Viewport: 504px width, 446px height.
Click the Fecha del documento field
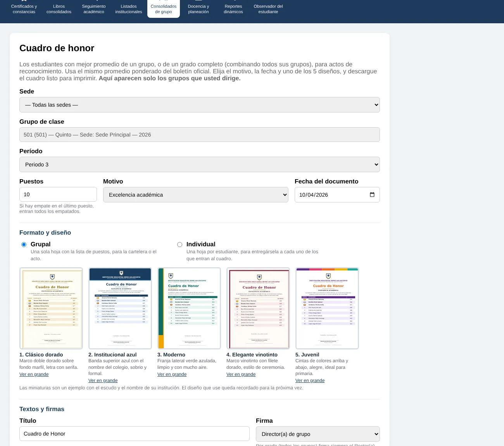point(337,195)
